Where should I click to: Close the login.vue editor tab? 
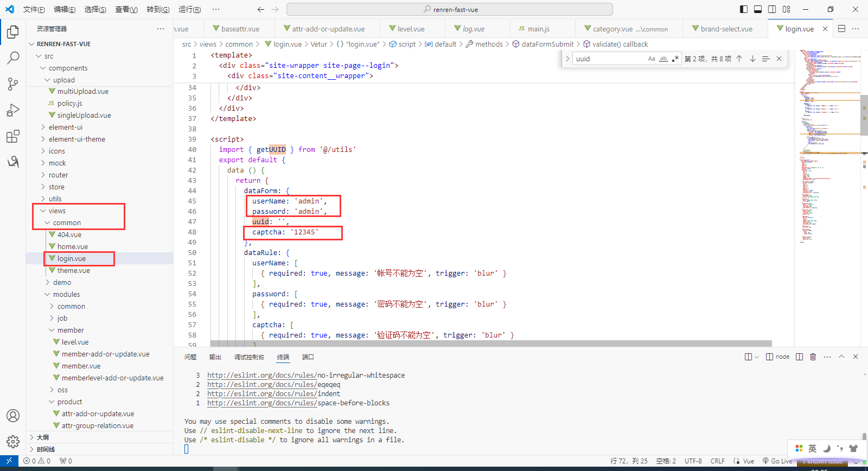(x=825, y=29)
